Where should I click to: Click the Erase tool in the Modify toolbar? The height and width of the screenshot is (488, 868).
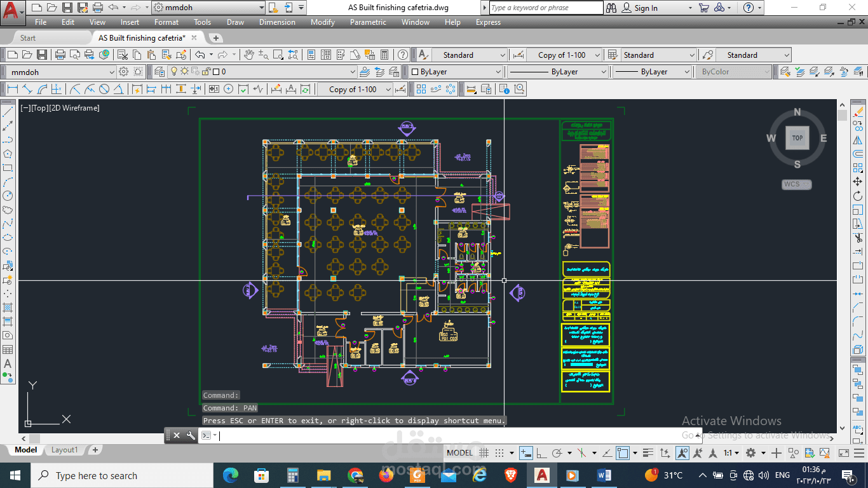pyautogui.click(x=858, y=112)
